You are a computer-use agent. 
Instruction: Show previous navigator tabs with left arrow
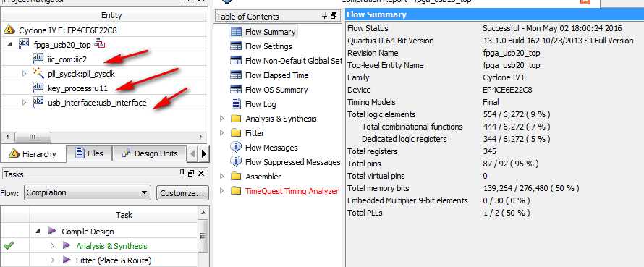click(x=193, y=154)
